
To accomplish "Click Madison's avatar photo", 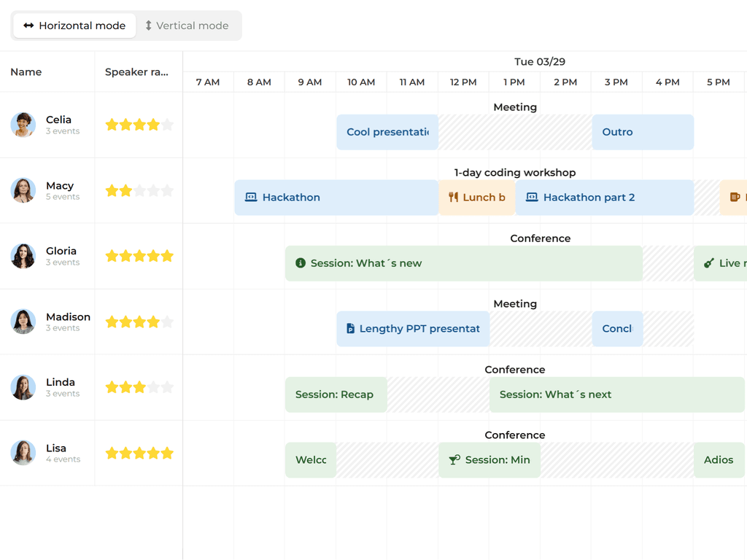I will 23,322.
